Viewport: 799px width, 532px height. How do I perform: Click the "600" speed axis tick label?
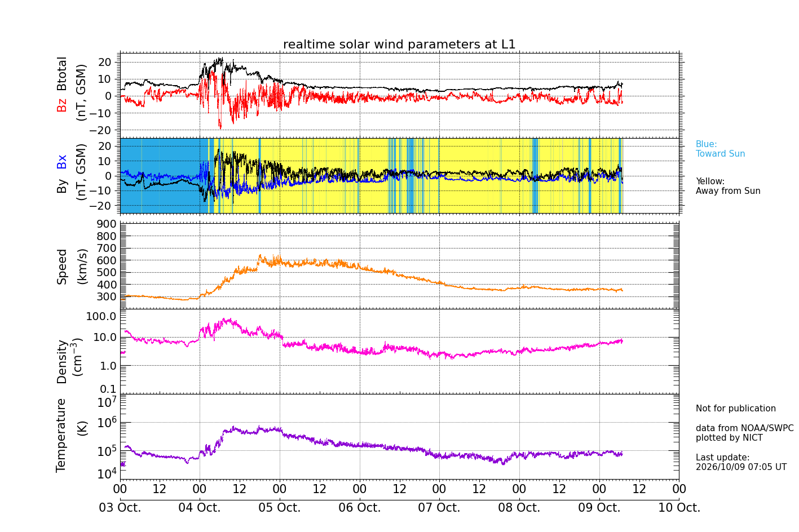click(107, 260)
